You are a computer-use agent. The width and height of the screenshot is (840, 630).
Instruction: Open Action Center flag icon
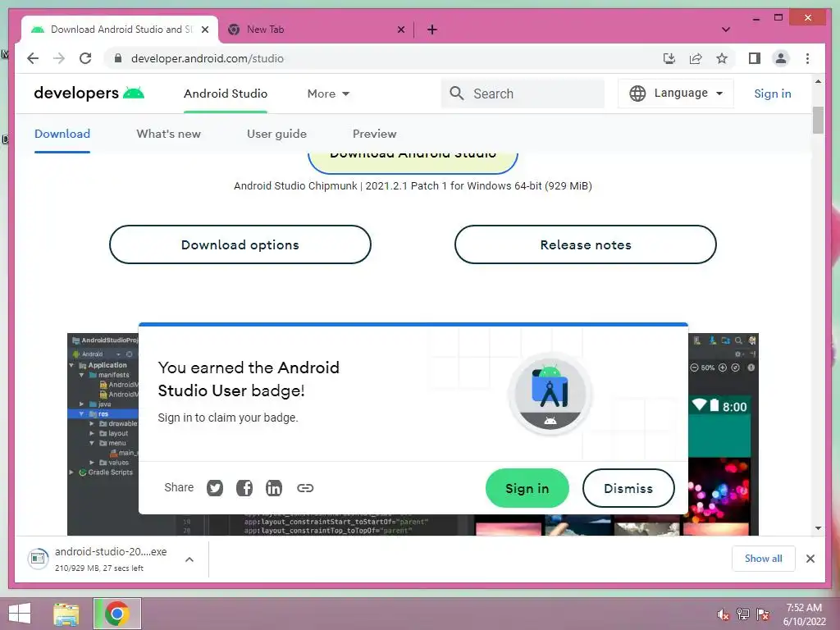763,614
